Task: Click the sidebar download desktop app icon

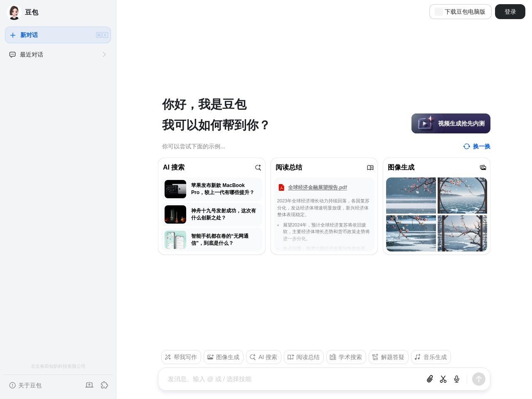Action: pos(89,385)
